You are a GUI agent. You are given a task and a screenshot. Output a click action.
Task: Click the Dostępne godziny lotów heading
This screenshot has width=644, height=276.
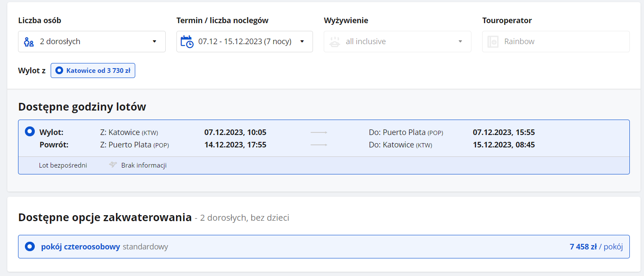(82, 107)
